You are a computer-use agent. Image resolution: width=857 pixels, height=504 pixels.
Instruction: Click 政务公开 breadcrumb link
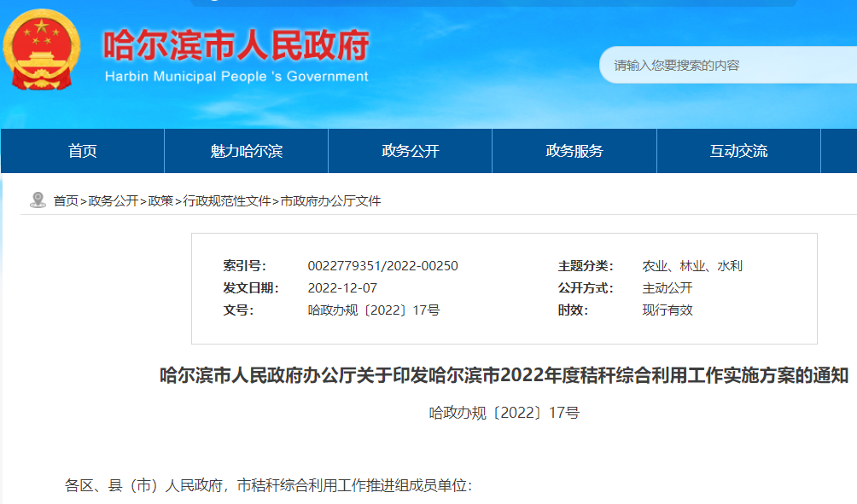(x=114, y=201)
